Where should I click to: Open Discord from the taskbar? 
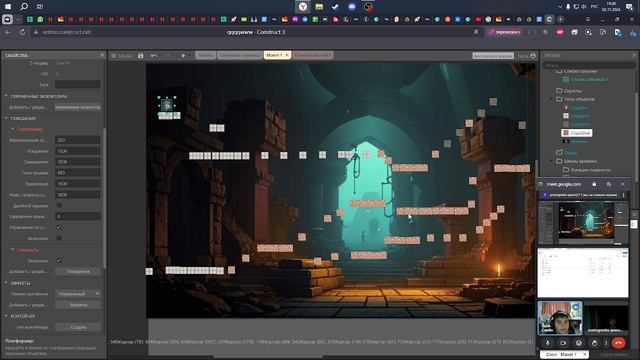click(x=352, y=7)
